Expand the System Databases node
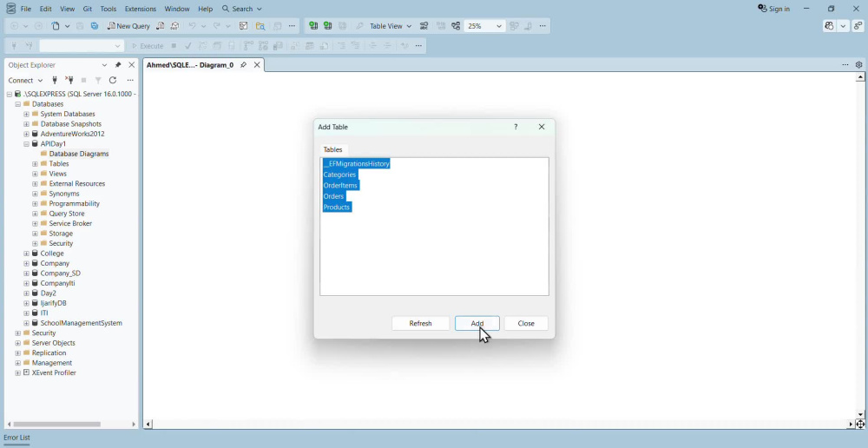 (26, 114)
